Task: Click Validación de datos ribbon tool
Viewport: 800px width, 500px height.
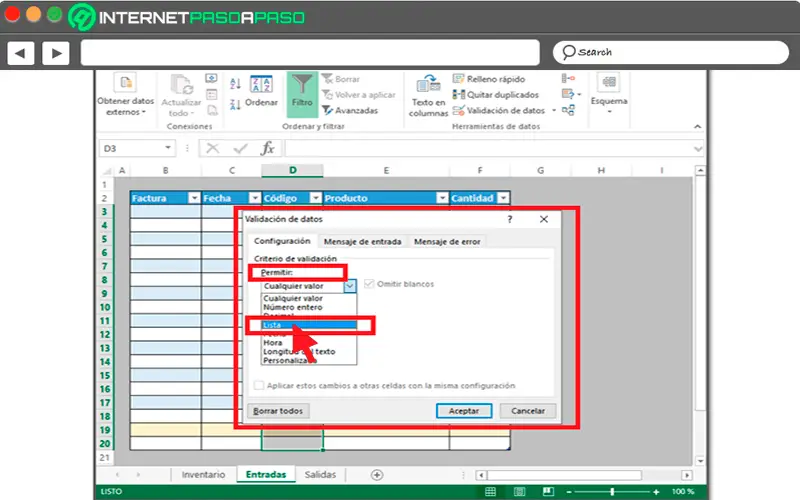Action: [499, 110]
